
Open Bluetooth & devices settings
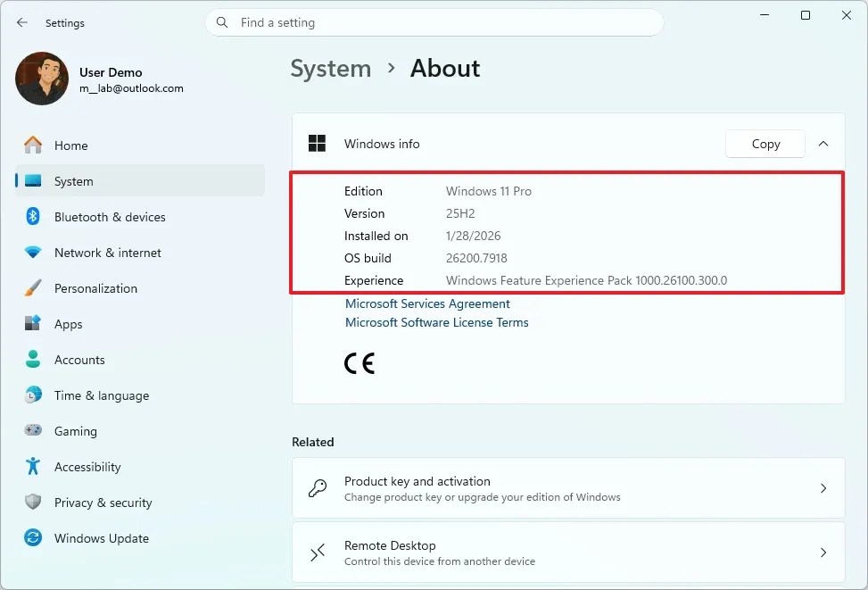pos(110,217)
